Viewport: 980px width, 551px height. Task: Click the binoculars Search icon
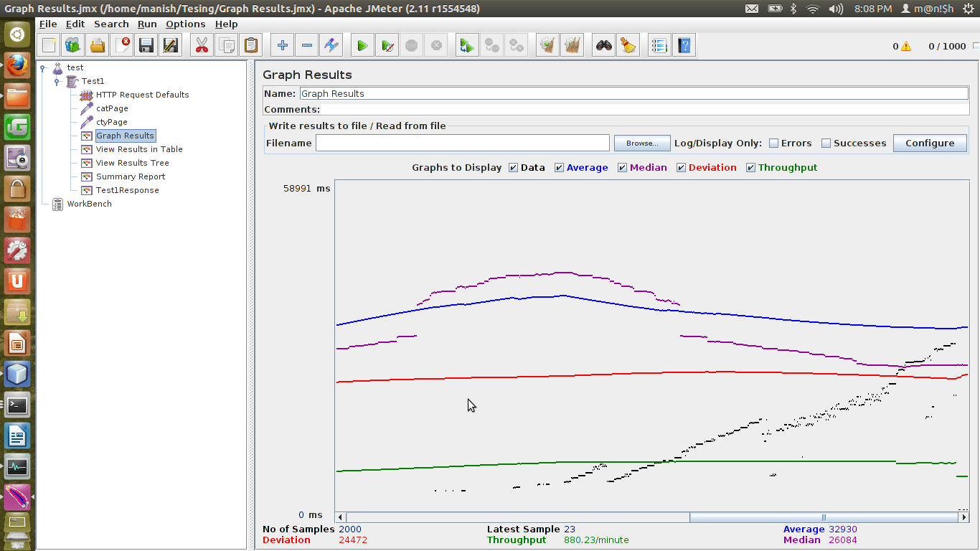(x=604, y=46)
